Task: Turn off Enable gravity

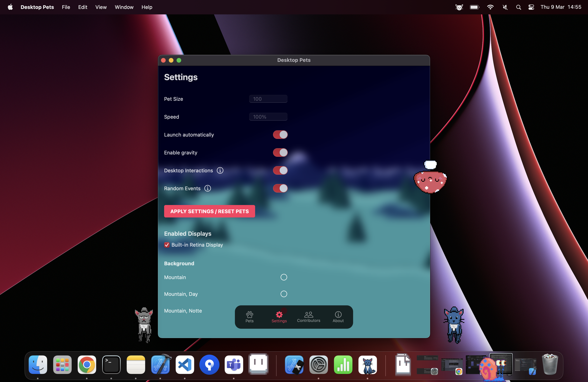Action: coord(280,152)
